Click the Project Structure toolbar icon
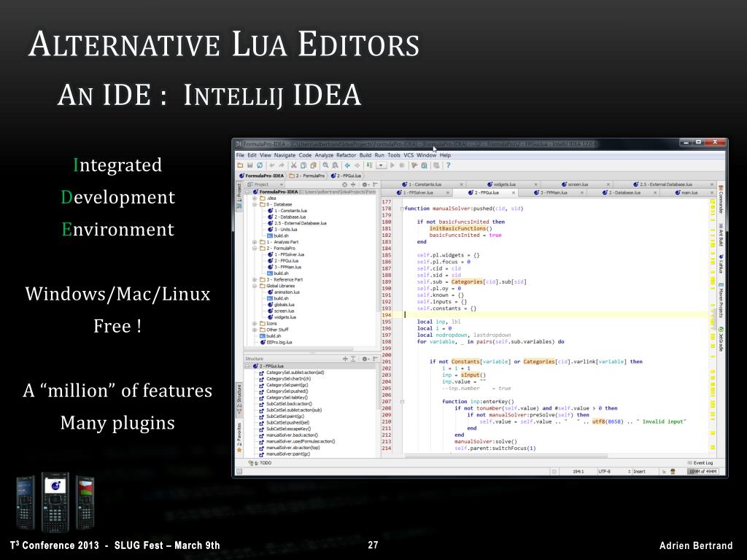This screenshot has width=747, height=560. point(424,166)
